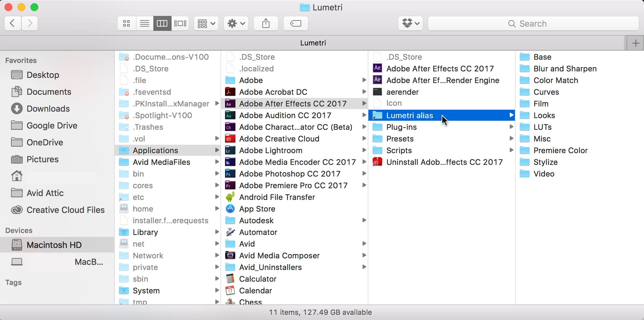
Task: Click the App Store icon
Action: [x=230, y=209]
